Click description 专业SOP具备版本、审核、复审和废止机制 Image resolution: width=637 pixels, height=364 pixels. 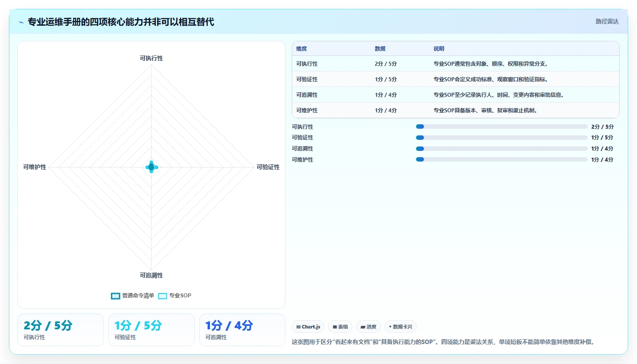click(x=486, y=111)
